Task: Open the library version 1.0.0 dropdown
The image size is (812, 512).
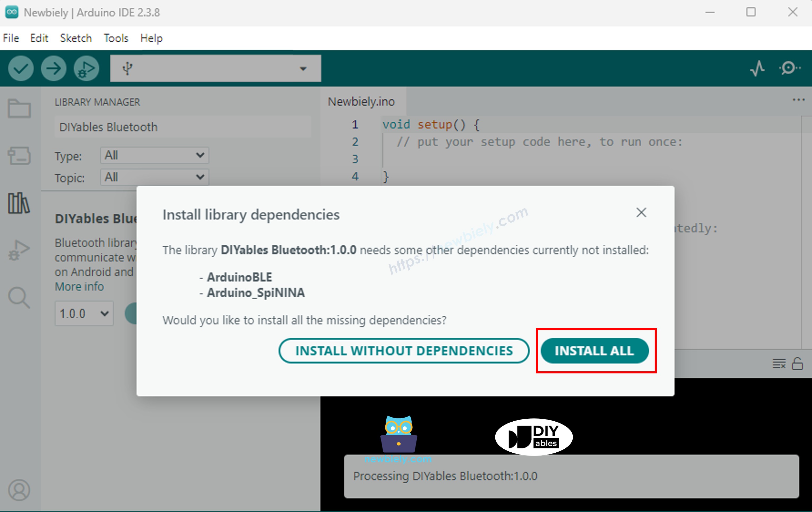Action: tap(84, 313)
